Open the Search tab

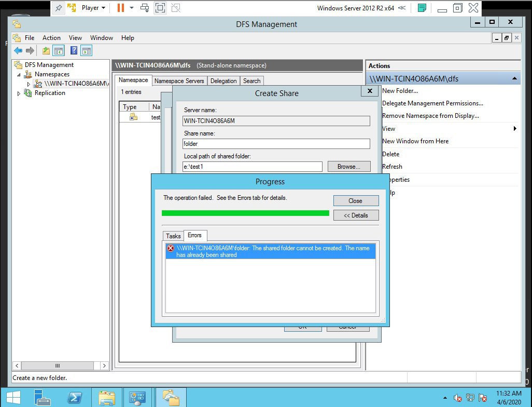(252, 81)
